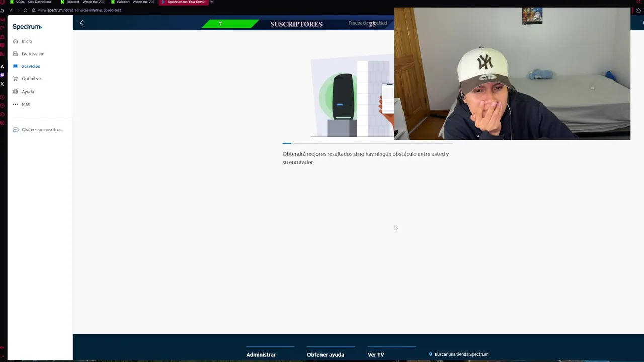This screenshot has height=362, width=644.
Task: Click Buscar una tienda Spectrum link
Action: pyautogui.click(x=458, y=354)
